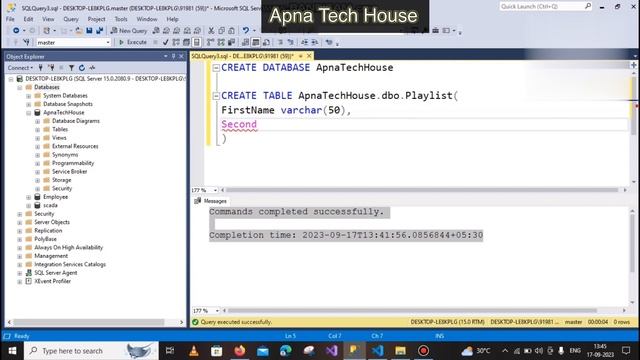640x360 pixels.
Task: Click the Undo arrow icon
Action: point(246,31)
